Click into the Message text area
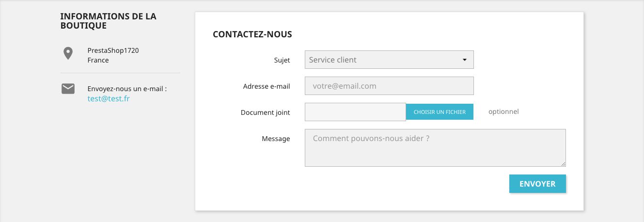The image size is (644, 222). pos(435,148)
